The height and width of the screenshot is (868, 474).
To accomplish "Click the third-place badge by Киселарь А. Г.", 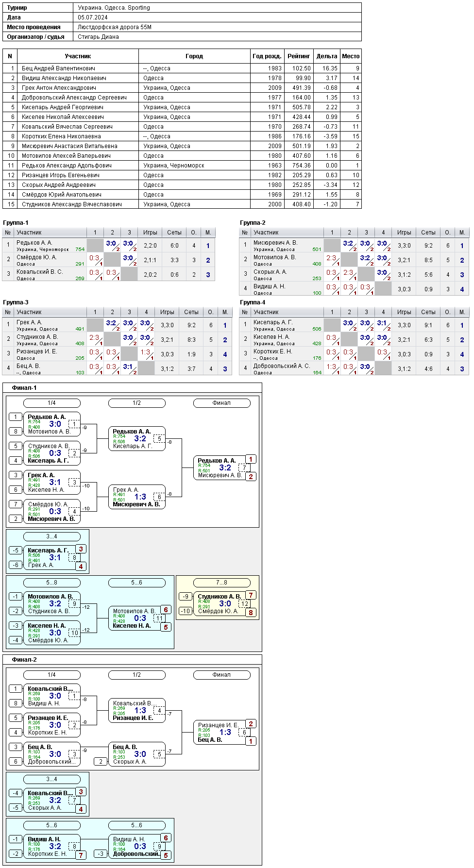I will coord(81,549).
